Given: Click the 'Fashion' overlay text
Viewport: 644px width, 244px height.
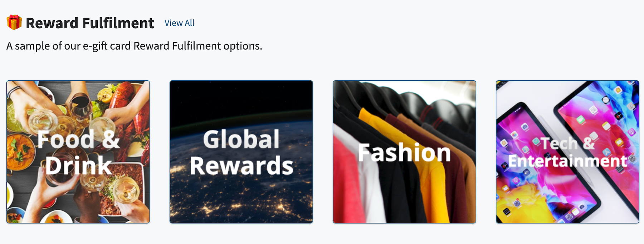Looking at the screenshot, I should click(x=404, y=153).
